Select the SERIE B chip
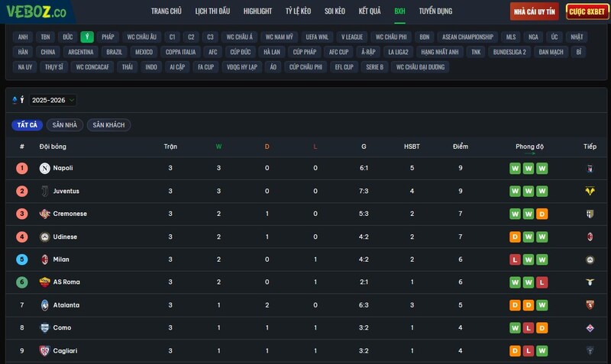The height and width of the screenshot is (364, 611). tap(374, 67)
